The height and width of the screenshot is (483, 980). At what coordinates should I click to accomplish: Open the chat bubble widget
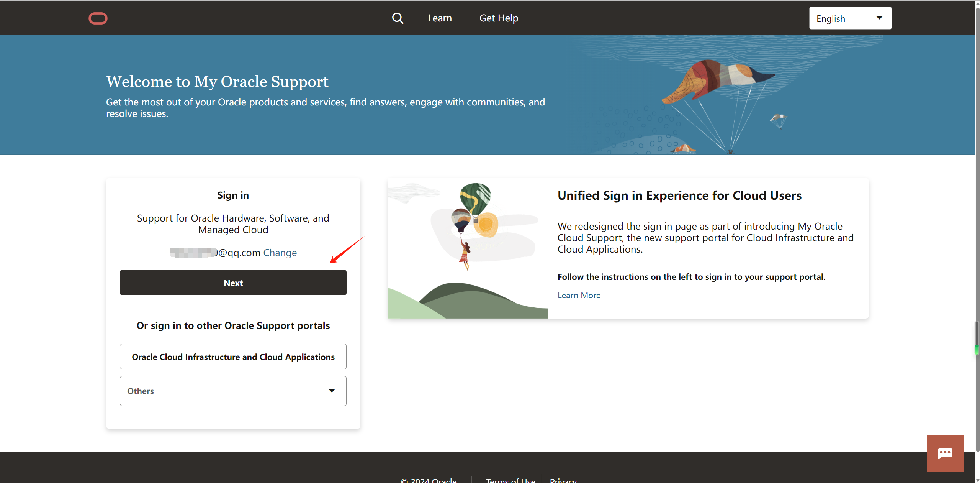click(944, 453)
